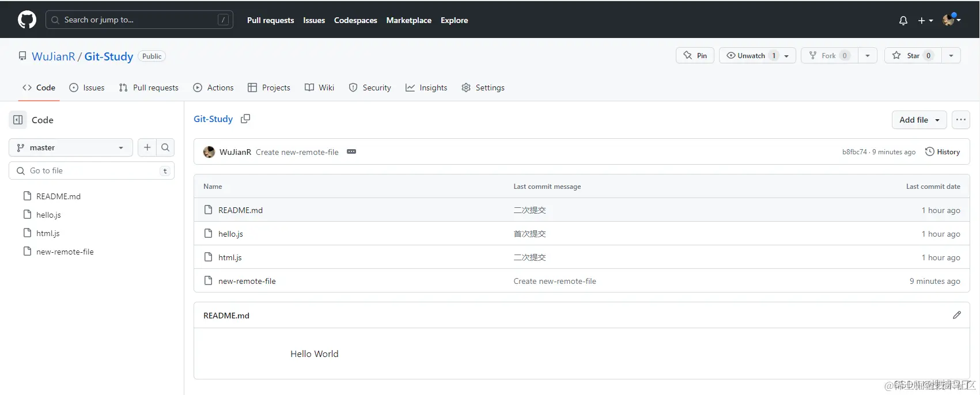The height and width of the screenshot is (395, 980).
Task: Click file icon beside hello.js in table
Action: [209, 233]
